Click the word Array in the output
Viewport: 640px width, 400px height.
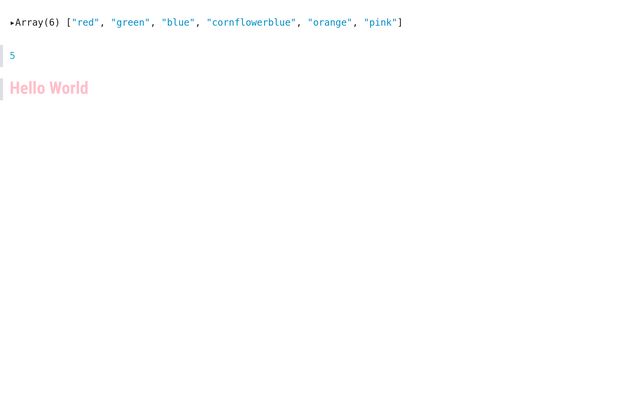point(29,23)
